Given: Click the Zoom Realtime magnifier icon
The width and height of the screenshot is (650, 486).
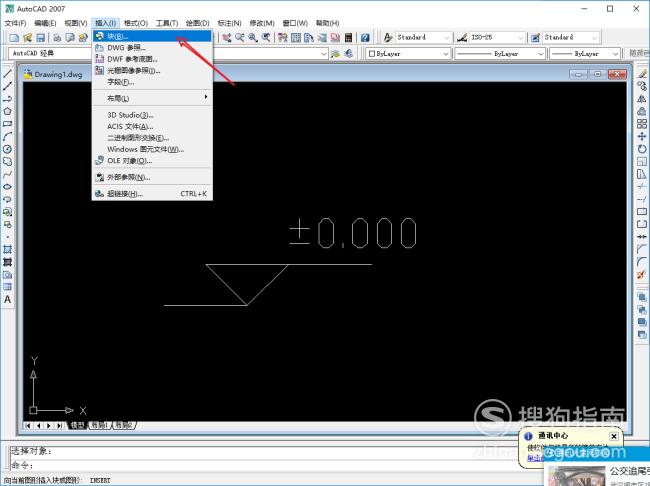Looking at the screenshot, I should (240, 38).
